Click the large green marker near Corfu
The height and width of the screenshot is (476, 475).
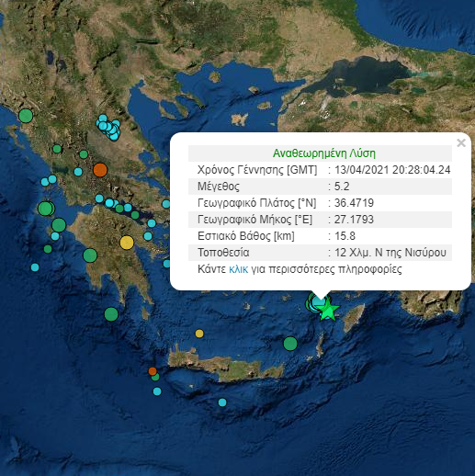click(x=26, y=116)
